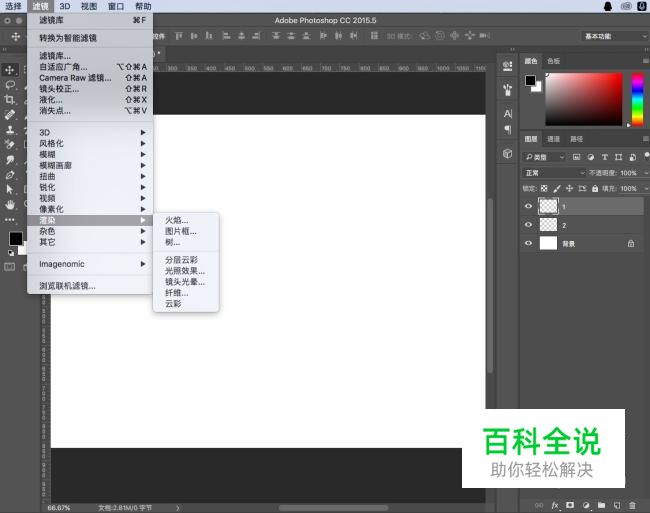650x513 pixels.
Task: Open the Brush Presets panel icon
Action: pos(507,90)
